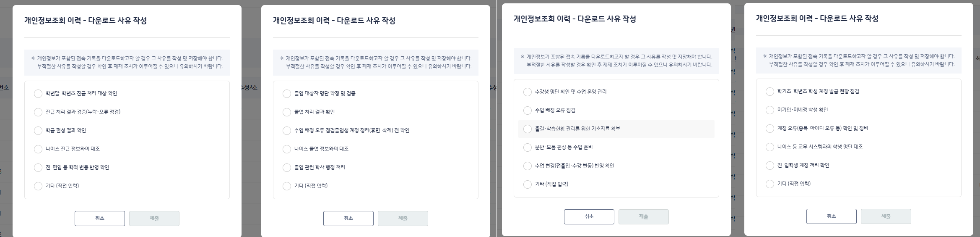
Task: Choose '전·입학생 계정 처리 확인' radio button
Action: (770, 165)
